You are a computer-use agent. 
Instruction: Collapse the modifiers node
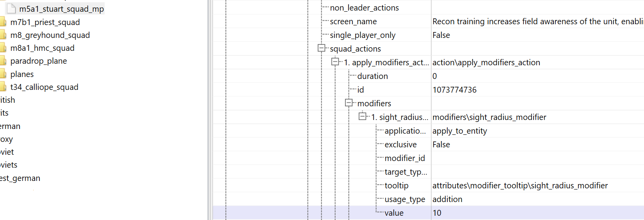coord(349,103)
